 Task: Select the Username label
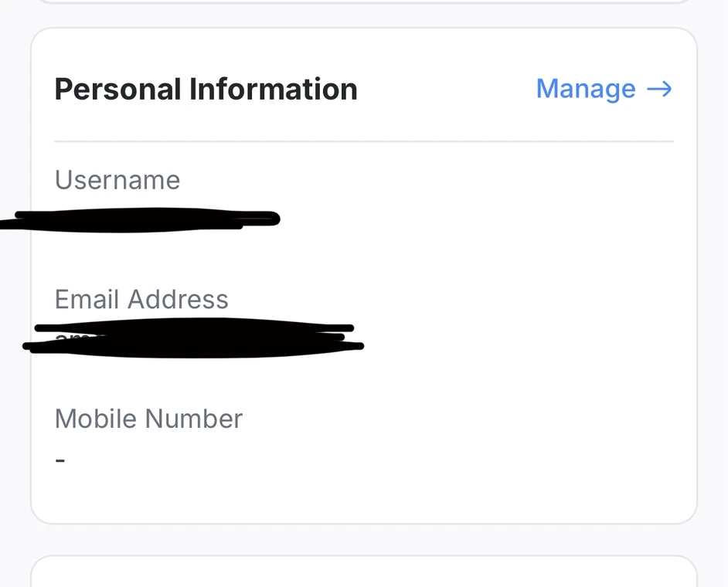point(117,180)
